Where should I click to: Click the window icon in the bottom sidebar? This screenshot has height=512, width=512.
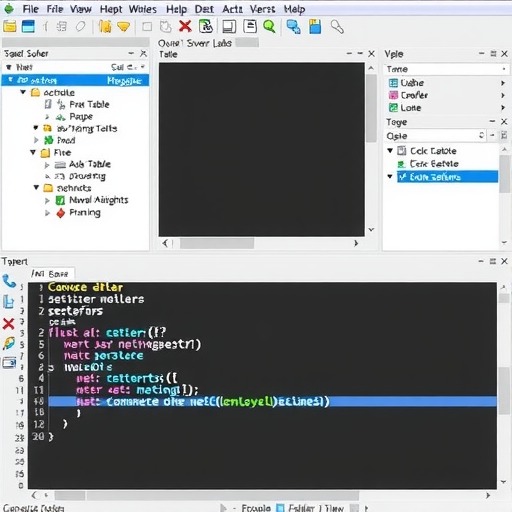9,362
